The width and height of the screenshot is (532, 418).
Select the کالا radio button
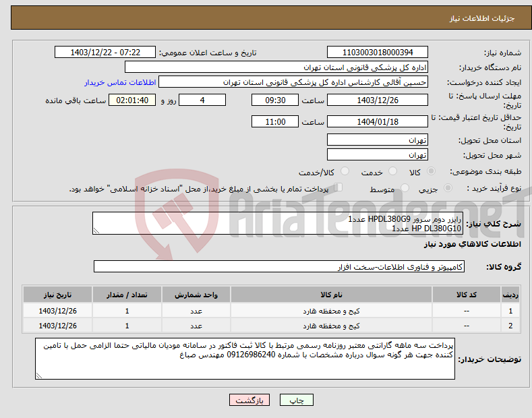[x=431, y=171]
